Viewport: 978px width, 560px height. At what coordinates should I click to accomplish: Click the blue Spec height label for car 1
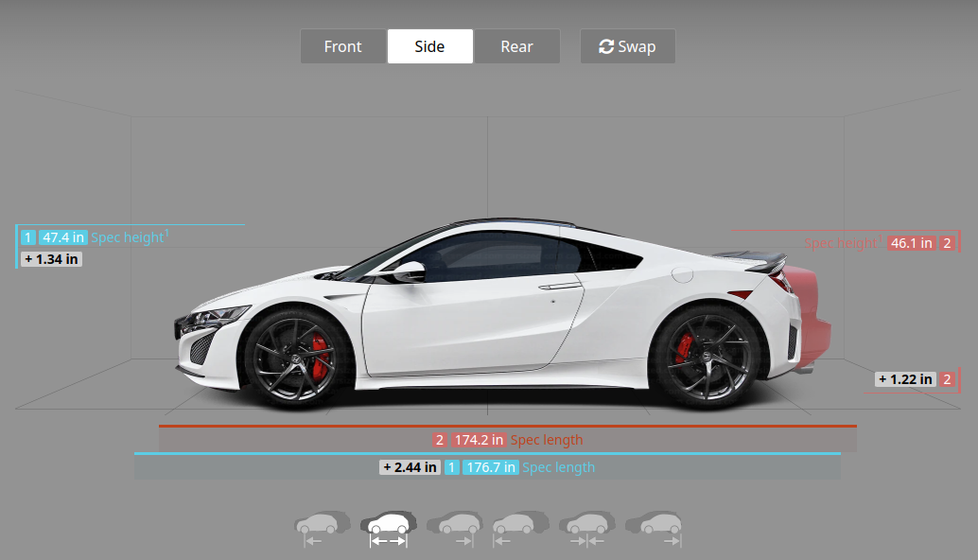pos(130,237)
